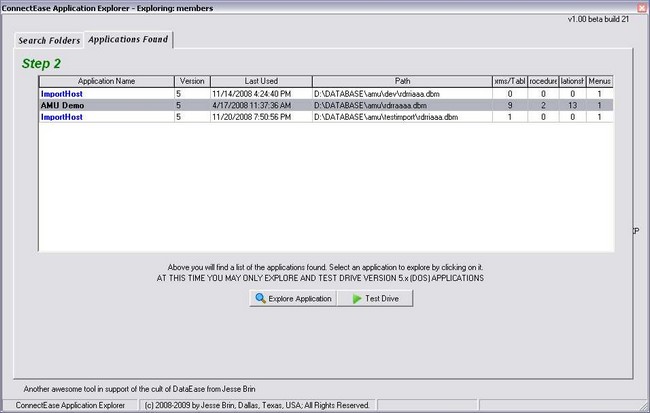Select the Applications Found tab
This screenshot has height=413, width=650.
[x=127, y=40]
